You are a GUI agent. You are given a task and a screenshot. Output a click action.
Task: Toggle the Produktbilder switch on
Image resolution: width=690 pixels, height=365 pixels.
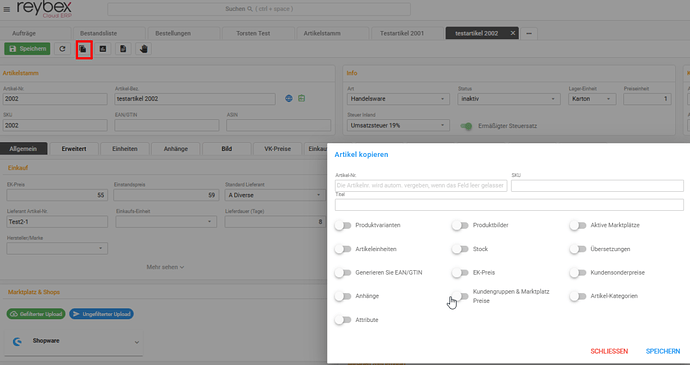[x=460, y=225]
